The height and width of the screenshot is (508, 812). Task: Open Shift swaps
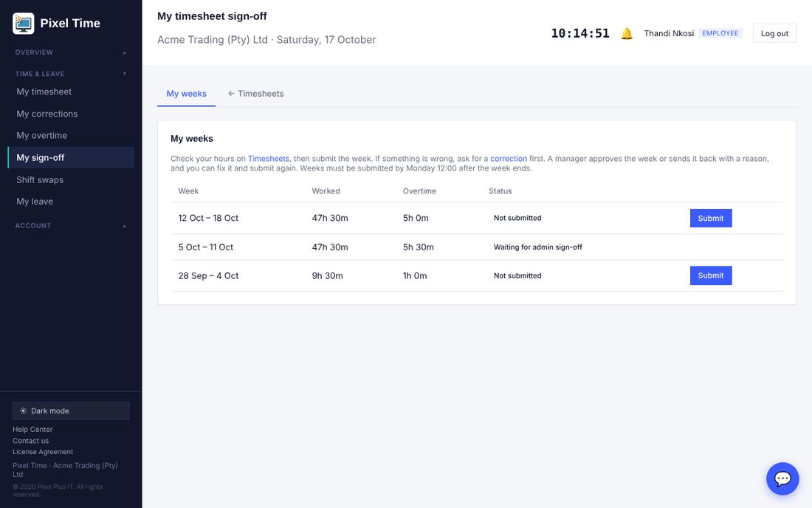pyautogui.click(x=71, y=179)
